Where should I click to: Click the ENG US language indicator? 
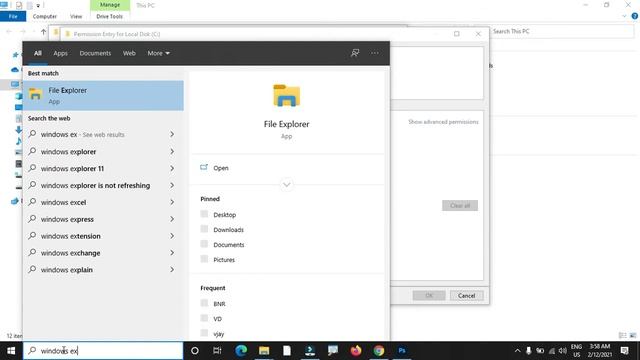[576, 351]
